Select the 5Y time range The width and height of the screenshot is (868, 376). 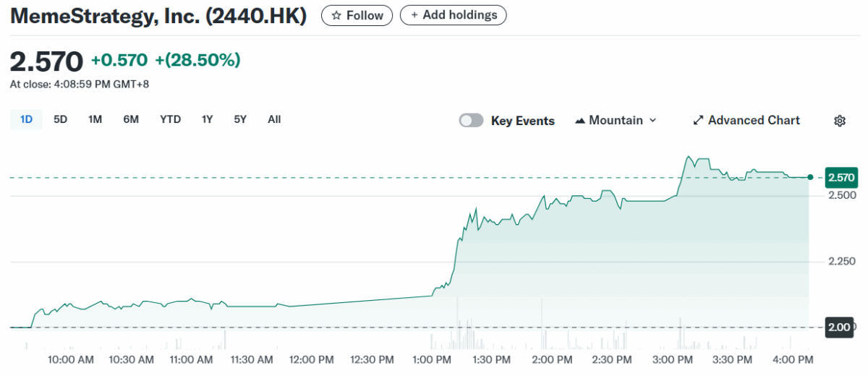[240, 119]
